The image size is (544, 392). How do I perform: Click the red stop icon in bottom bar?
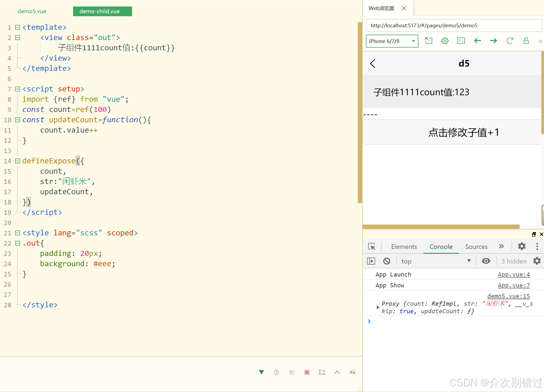[307, 372]
